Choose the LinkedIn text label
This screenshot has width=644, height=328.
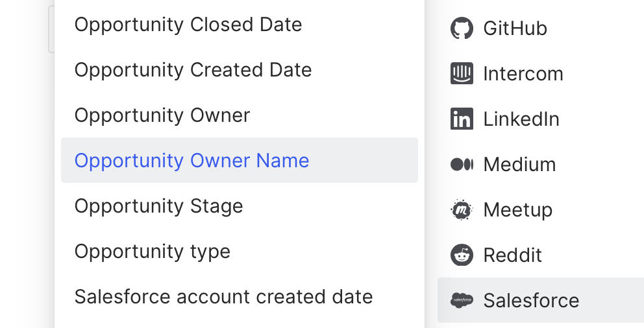coord(521,119)
